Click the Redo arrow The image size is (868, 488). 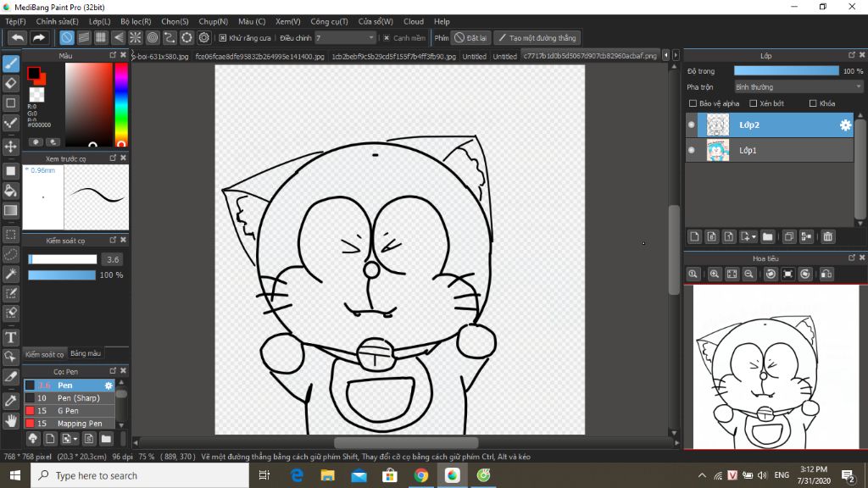point(39,37)
